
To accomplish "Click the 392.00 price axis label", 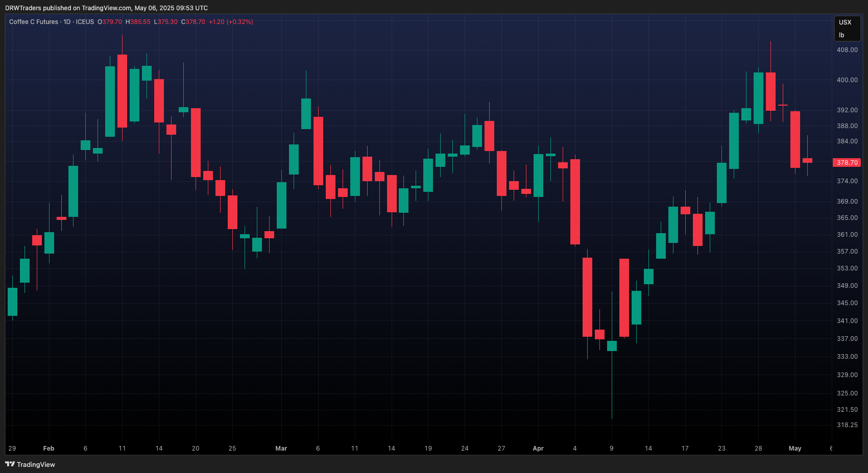I will point(847,110).
